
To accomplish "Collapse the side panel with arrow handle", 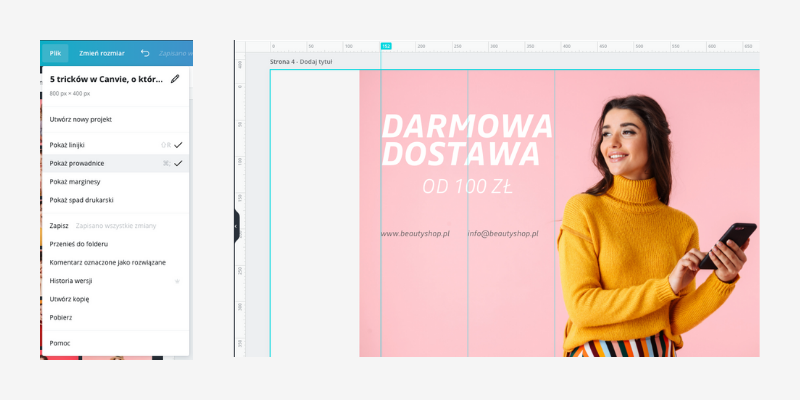I will click(x=236, y=226).
